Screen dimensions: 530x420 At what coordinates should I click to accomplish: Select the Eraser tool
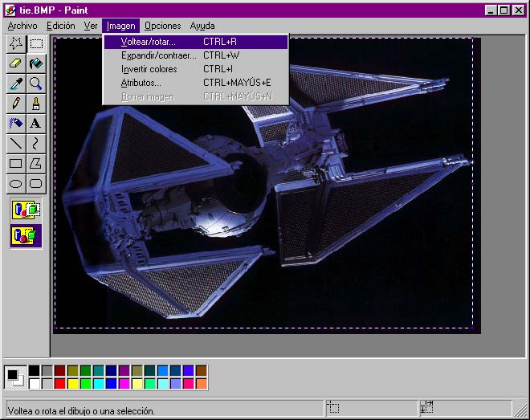[x=16, y=63]
